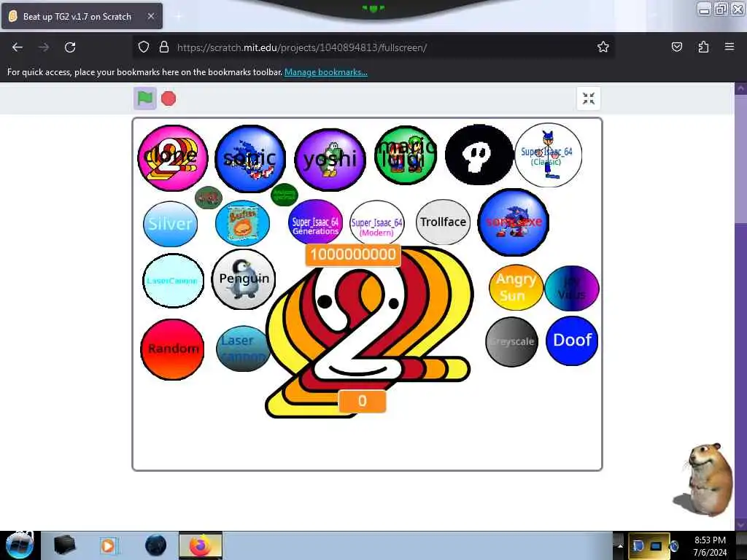Open the Windows Start orb
Image resolution: width=747 pixels, height=560 pixels.
[x=20, y=545]
